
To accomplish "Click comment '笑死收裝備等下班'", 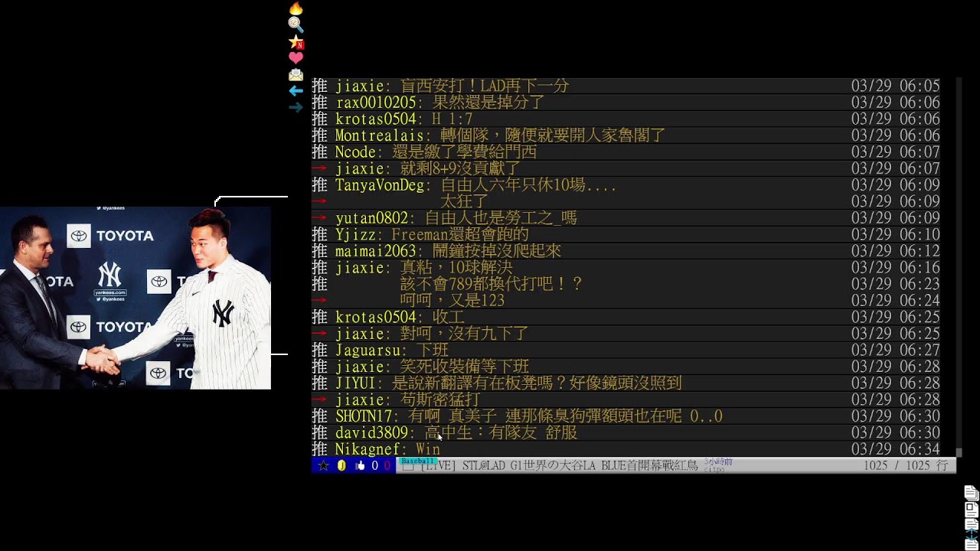I will (464, 367).
